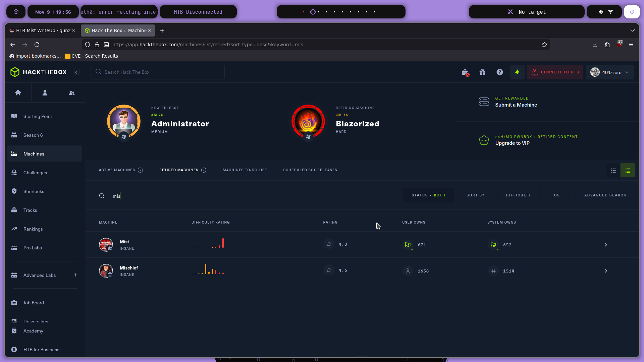Switch to Active Machines tab
Viewport: 644px width, 362px height.
point(117,170)
